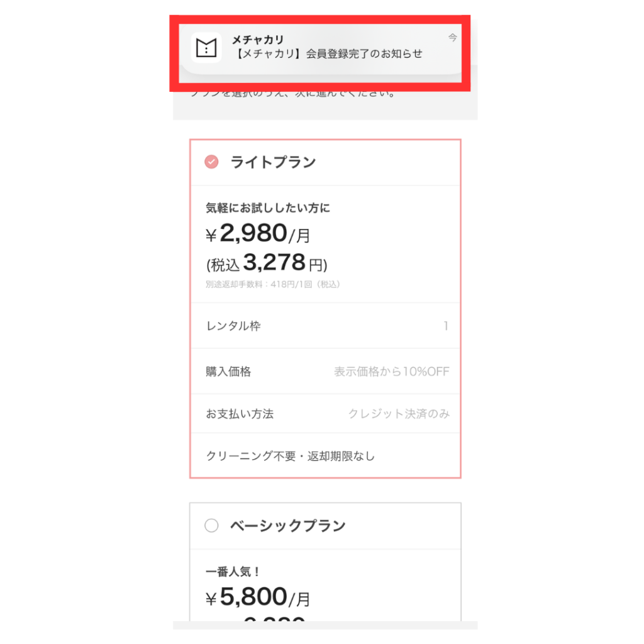Click the クリーニング不要・返却期限なし row
Image resolution: width=644 pixels, height=644 pixels.
tap(291, 456)
